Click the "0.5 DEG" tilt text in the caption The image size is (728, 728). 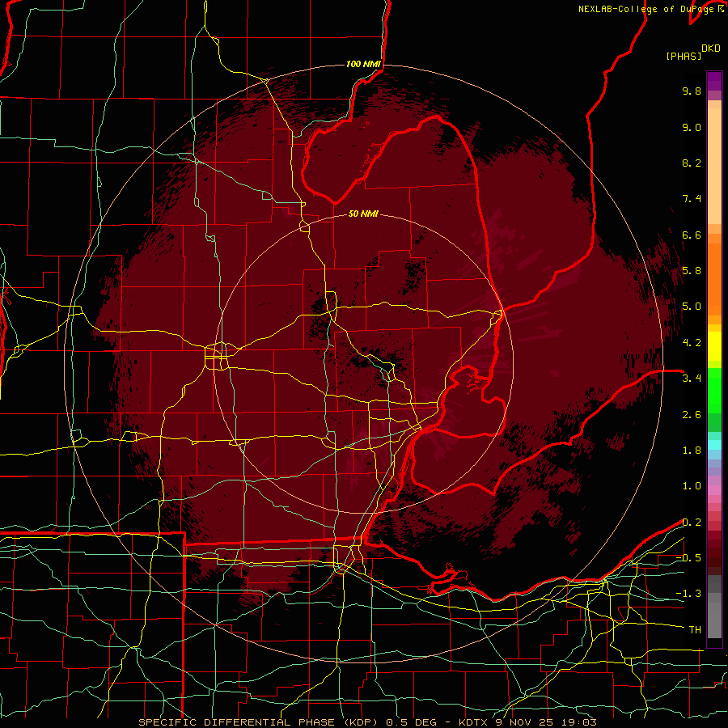(x=412, y=722)
